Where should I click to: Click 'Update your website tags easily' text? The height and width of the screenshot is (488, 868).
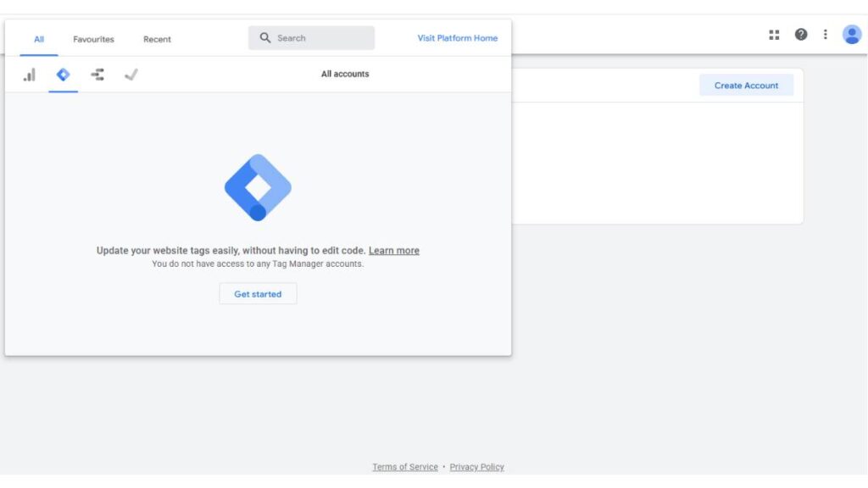coord(231,251)
